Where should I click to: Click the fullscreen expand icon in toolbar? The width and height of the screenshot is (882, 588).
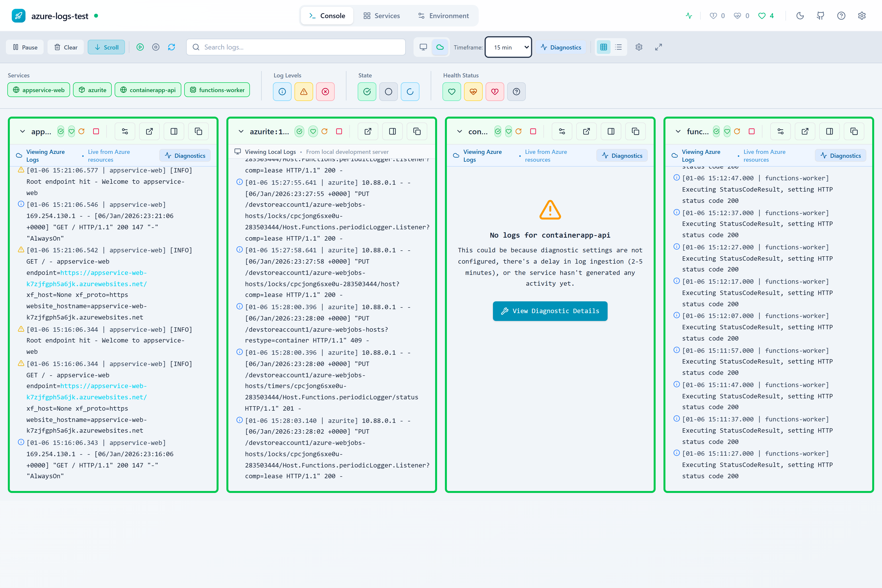(659, 47)
